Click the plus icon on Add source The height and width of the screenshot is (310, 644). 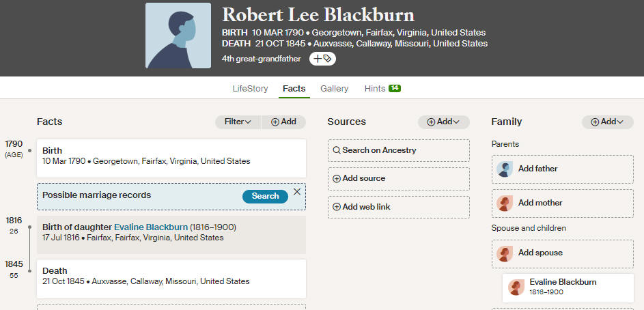337,179
